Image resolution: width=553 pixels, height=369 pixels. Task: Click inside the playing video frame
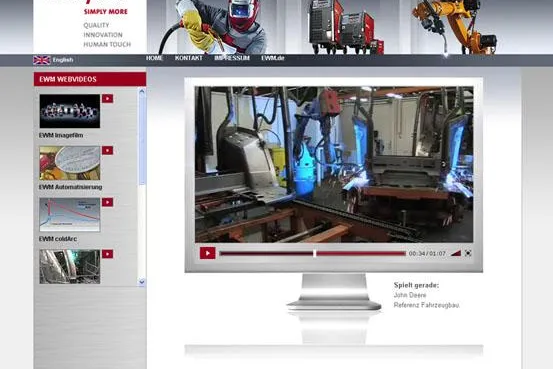click(334, 164)
